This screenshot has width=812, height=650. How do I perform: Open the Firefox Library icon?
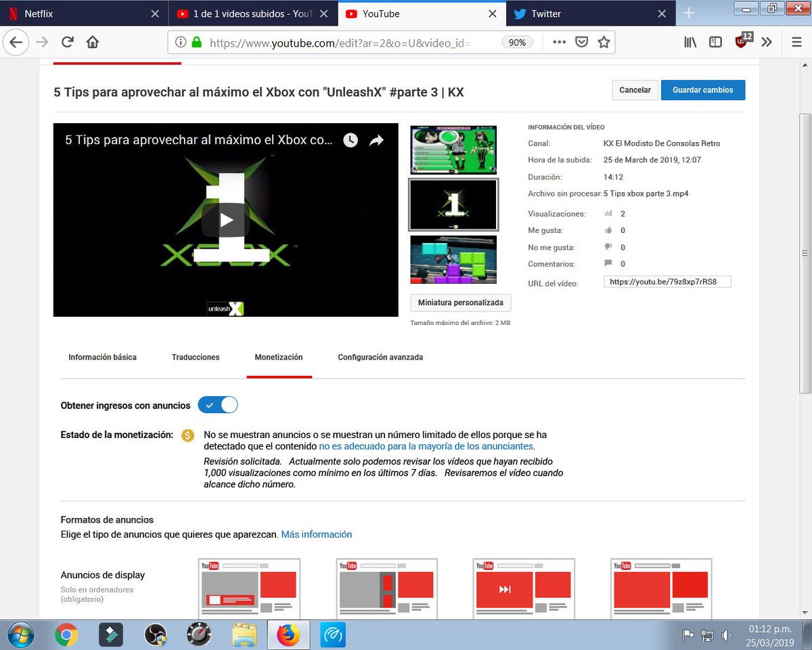[691, 42]
